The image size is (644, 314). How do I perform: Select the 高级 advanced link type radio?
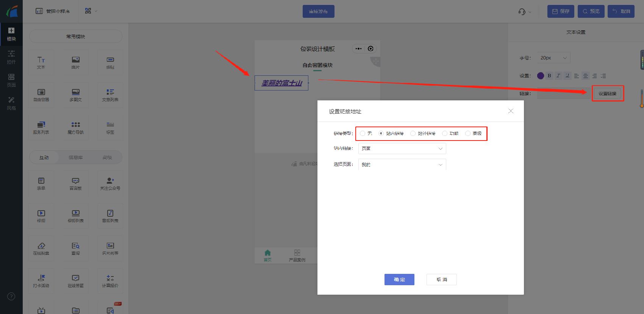[468, 133]
